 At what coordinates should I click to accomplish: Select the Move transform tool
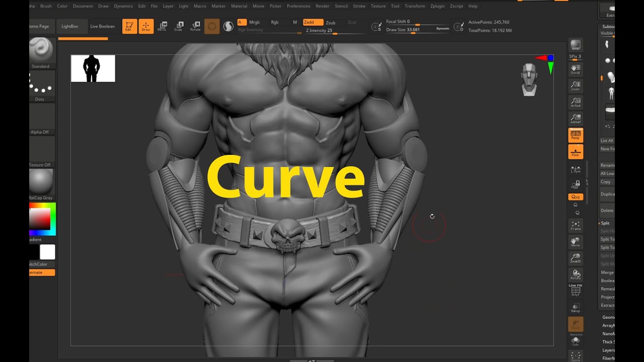pyautogui.click(x=162, y=26)
